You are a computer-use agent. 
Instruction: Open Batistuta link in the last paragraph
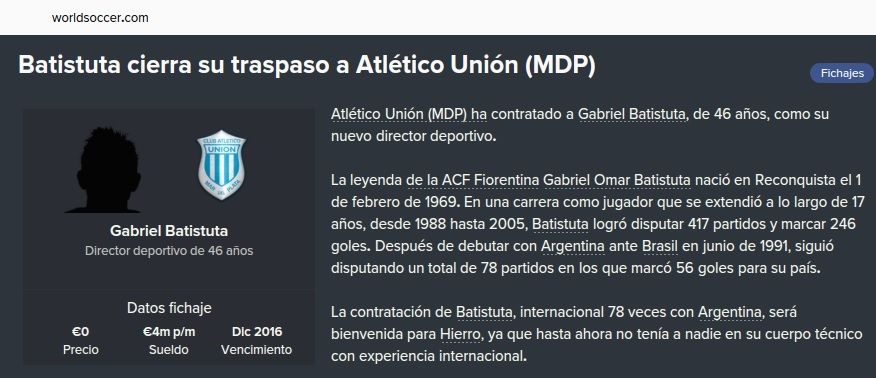[x=484, y=312]
